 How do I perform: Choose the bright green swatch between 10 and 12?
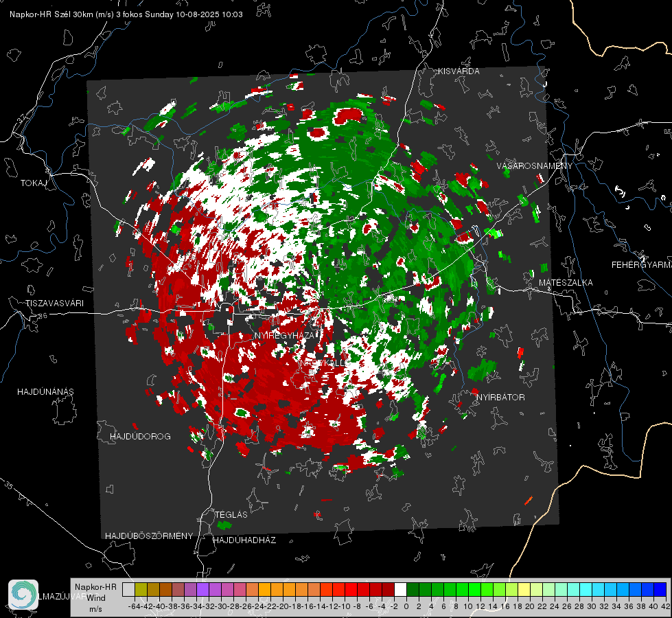(x=474, y=590)
